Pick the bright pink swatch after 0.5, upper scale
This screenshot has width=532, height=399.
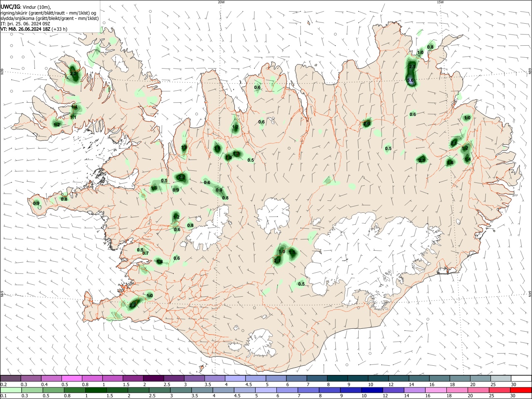click(71, 378)
